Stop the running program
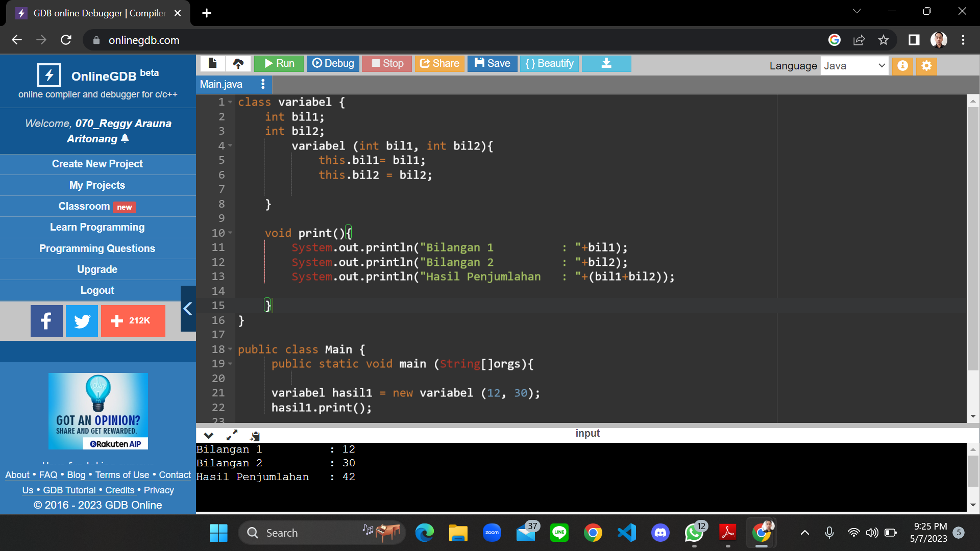The width and height of the screenshot is (980, 551). point(386,63)
